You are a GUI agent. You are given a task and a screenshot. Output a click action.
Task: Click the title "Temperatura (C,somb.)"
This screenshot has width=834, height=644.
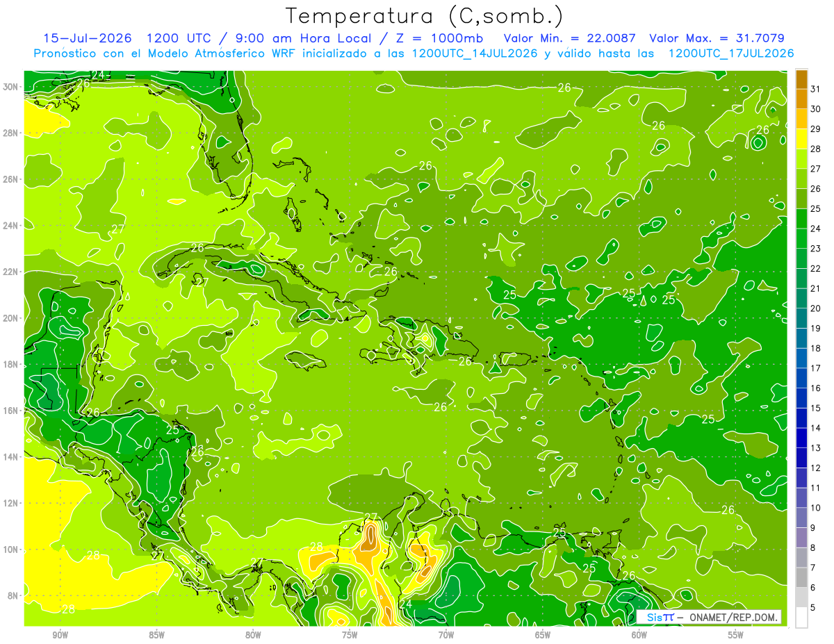click(425, 16)
